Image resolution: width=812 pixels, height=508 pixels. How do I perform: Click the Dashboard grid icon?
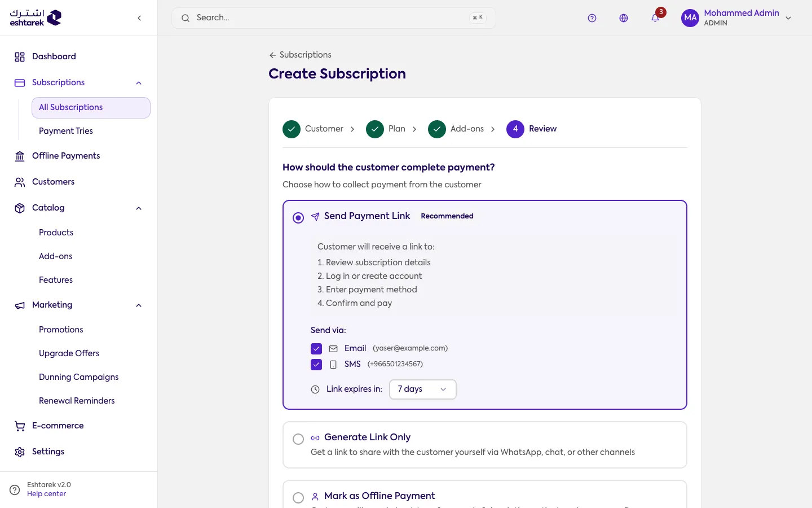point(20,56)
